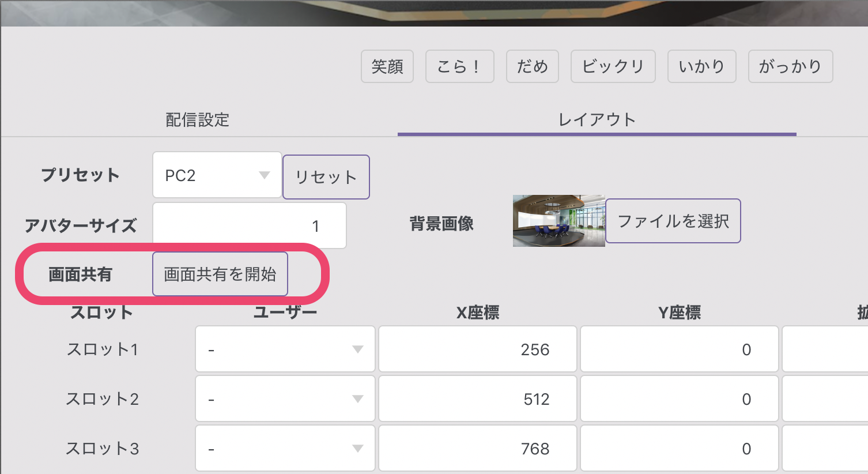
Task: Click the いかり expression button
Action: click(x=701, y=66)
